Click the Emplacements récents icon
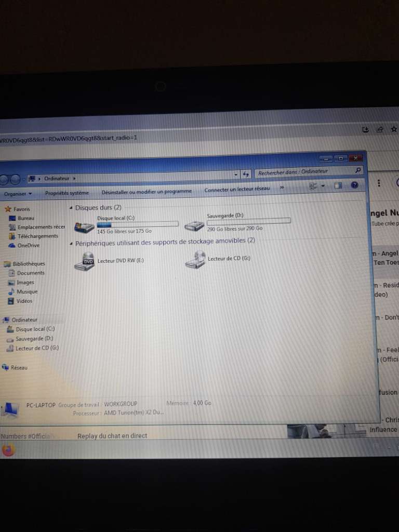Screen dimensions: 399x532 12,227
